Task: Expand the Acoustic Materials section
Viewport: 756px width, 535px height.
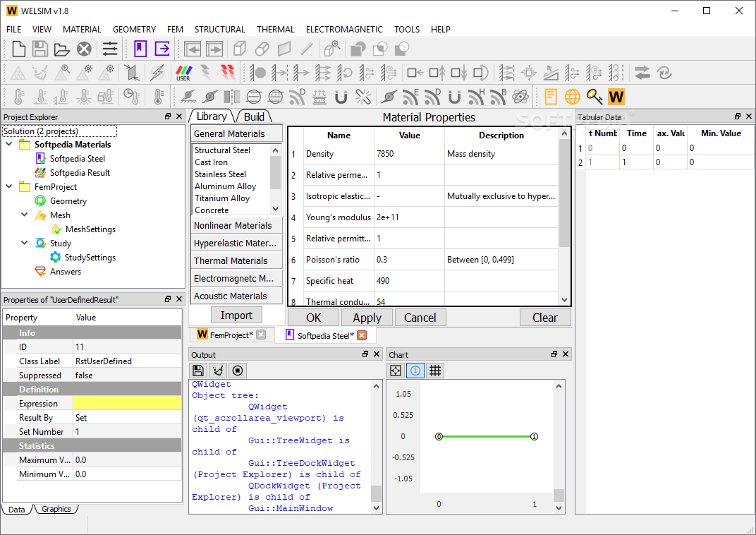Action: coord(237,296)
